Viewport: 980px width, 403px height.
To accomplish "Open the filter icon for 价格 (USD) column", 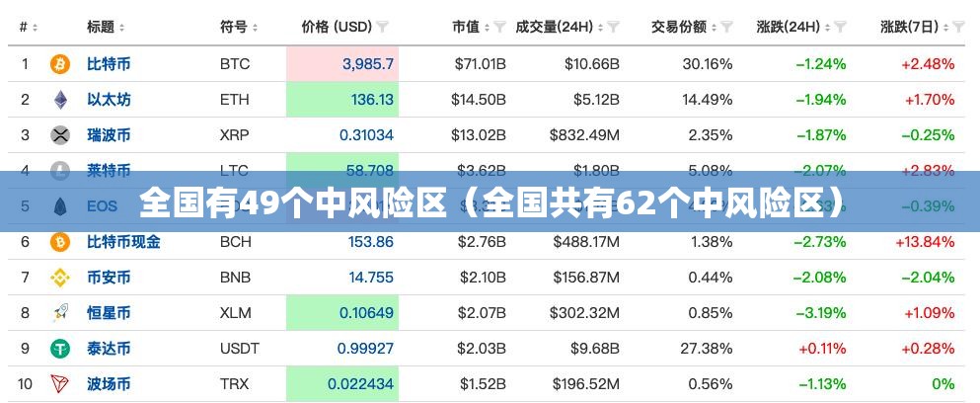I will click(383, 27).
